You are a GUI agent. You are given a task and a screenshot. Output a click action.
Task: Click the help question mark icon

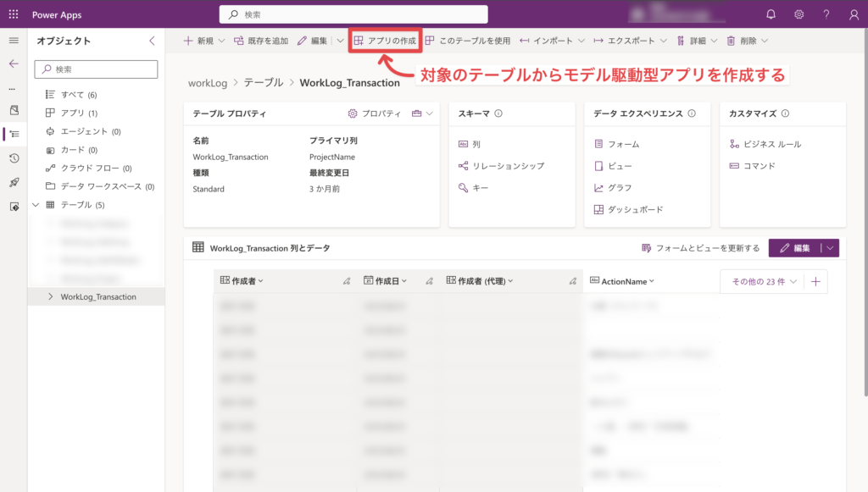(826, 14)
